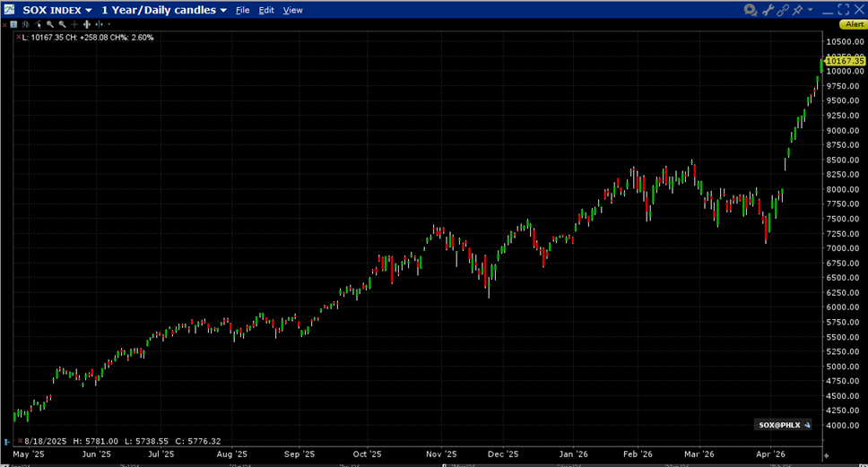Open the feedback chat bubble icon
This screenshot has width=868, height=467.
pos(750,10)
